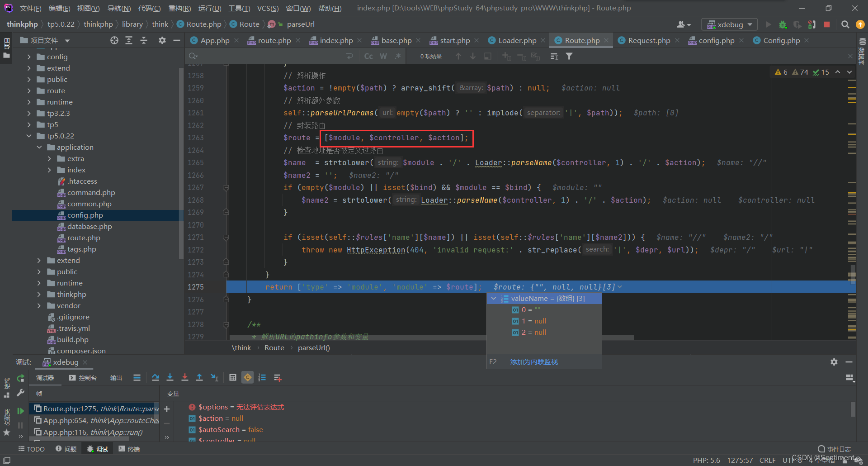This screenshot has width=868, height=466.
Task: Click the Collapse All icon in project panel
Action: pyautogui.click(x=144, y=40)
